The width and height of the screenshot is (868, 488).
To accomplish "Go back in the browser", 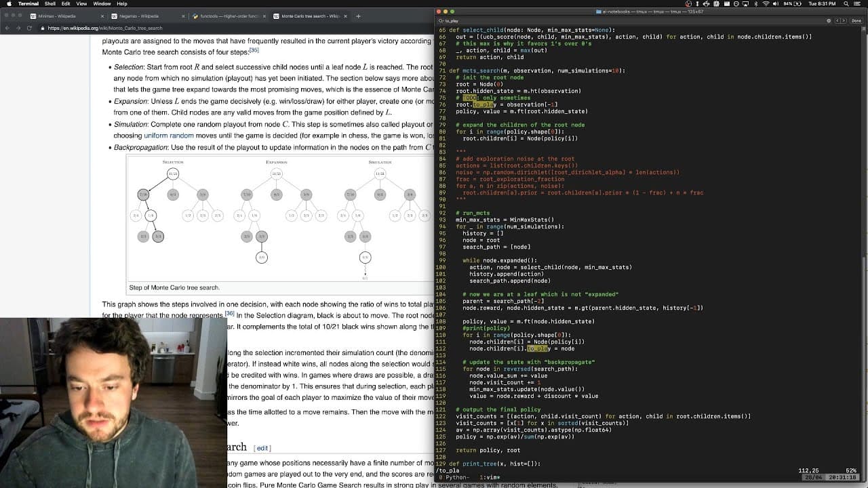I will point(7,28).
